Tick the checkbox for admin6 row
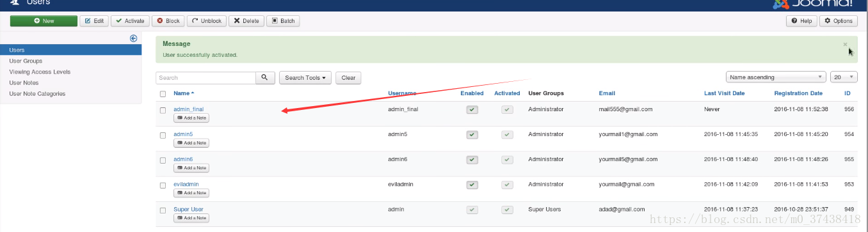This screenshot has width=868, height=232. 163,160
